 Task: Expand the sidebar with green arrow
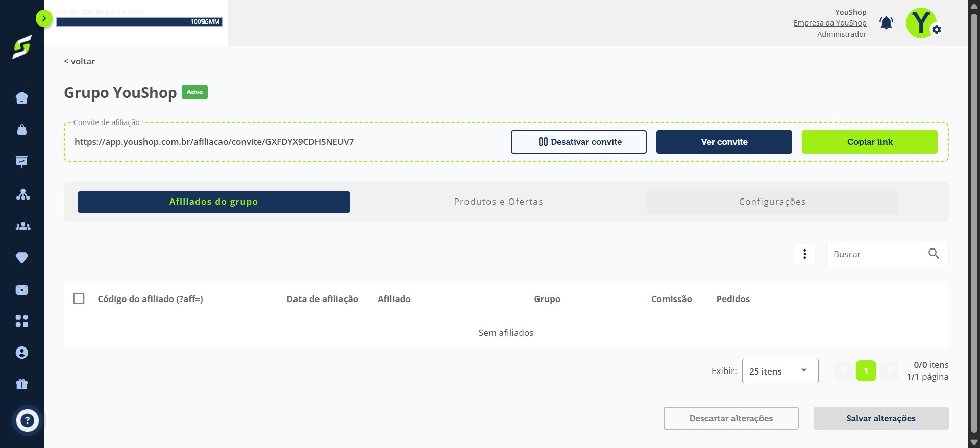(x=44, y=19)
